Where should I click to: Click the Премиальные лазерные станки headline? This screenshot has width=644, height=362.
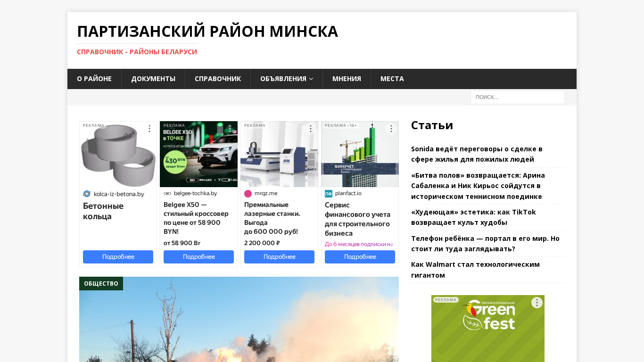coord(272,218)
